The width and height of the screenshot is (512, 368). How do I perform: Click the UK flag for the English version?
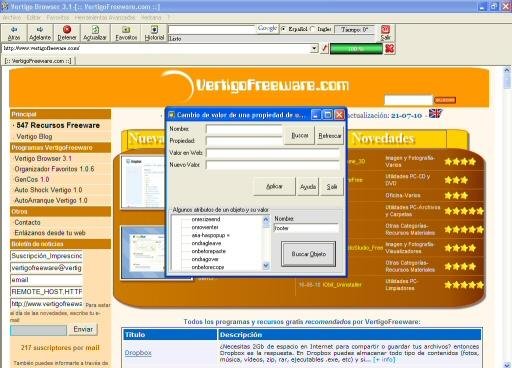coord(435,114)
